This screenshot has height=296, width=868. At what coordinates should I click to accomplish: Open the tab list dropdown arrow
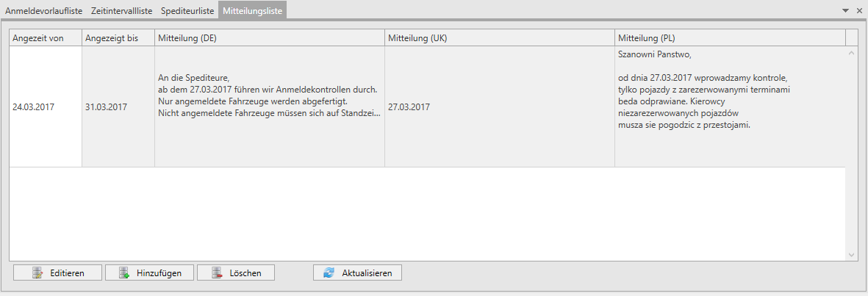tap(845, 10)
